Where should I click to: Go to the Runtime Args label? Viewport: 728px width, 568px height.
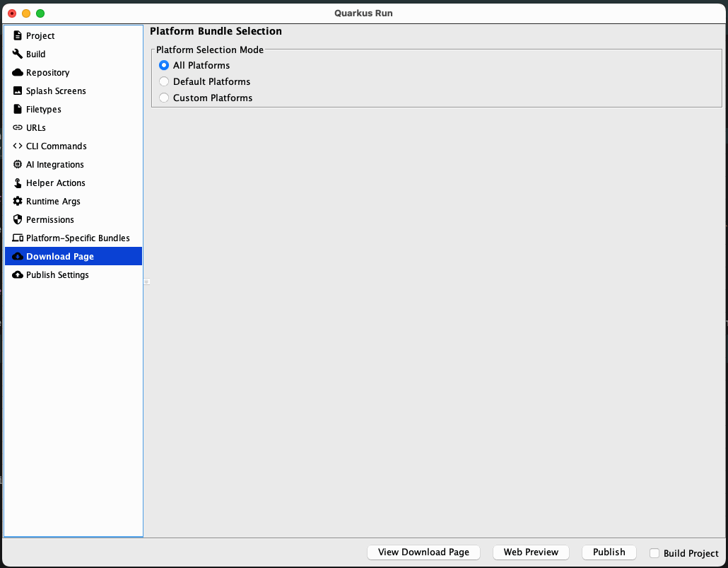coord(53,202)
